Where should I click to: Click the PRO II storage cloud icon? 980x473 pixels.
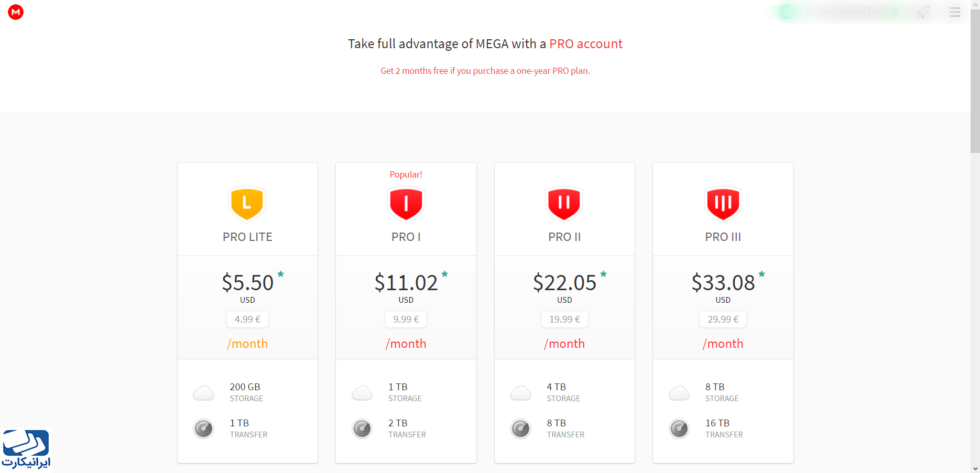click(x=520, y=393)
